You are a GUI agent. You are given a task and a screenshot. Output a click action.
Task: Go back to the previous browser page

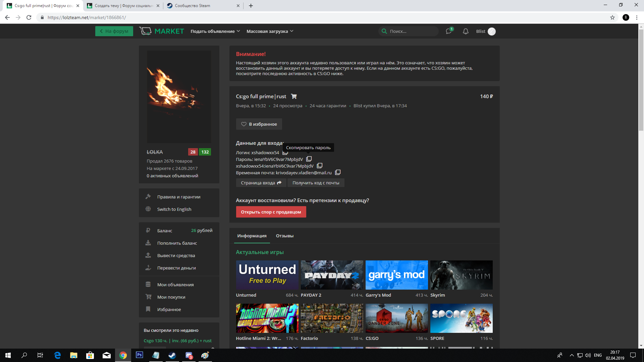click(x=7, y=17)
